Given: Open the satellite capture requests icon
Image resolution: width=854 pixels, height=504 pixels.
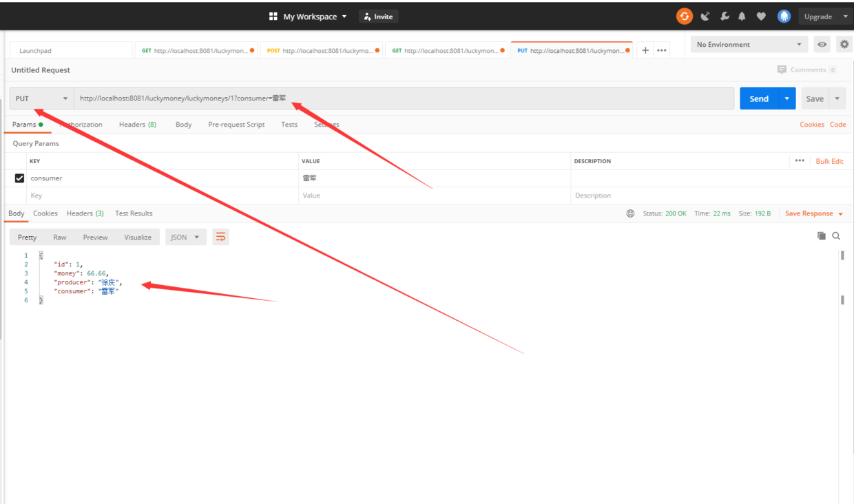Looking at the screenshot, I should click(x=705, y=17).
